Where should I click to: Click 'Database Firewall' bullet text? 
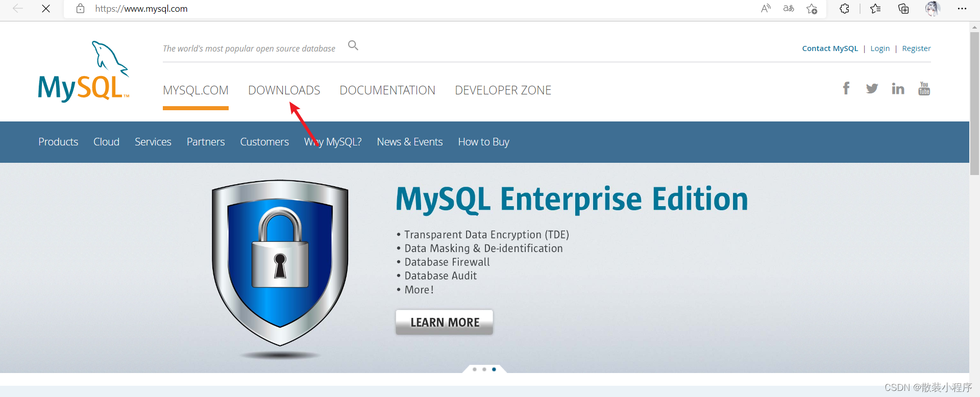click(x=447, y=262)
